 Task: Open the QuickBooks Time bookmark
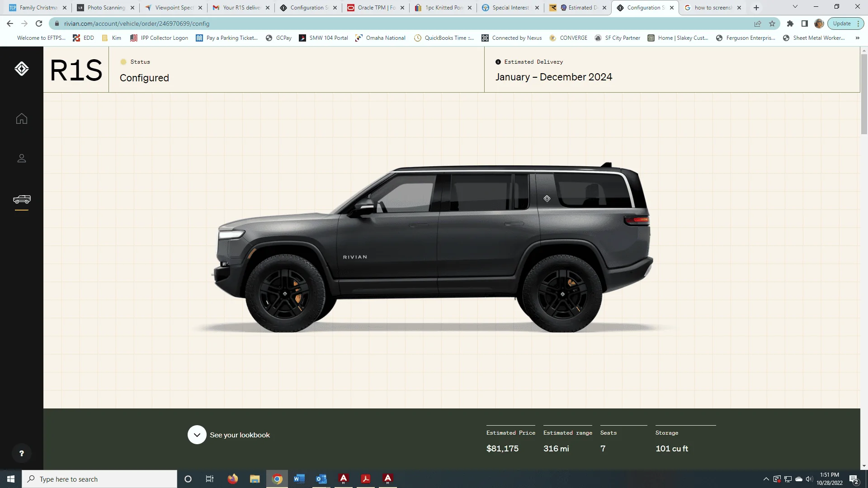pyautogui.click(x=444, y=38)
